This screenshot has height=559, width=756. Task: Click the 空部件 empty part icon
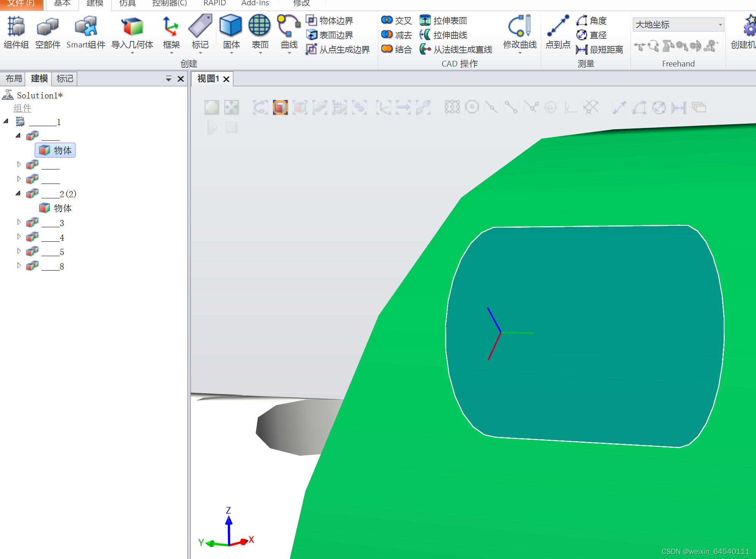(x=48, y=27)
